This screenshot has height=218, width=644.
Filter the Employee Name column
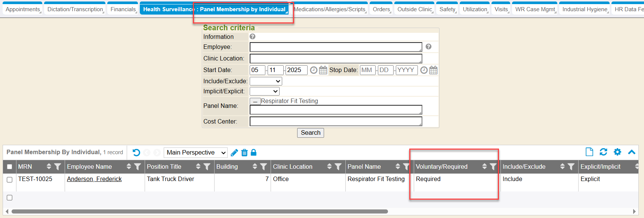pyautogui.click(x=138, y=166)
